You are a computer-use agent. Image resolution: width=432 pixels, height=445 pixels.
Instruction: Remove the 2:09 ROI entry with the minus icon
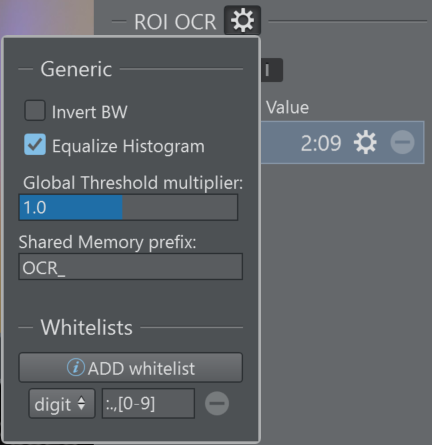[x=402, y=143]
